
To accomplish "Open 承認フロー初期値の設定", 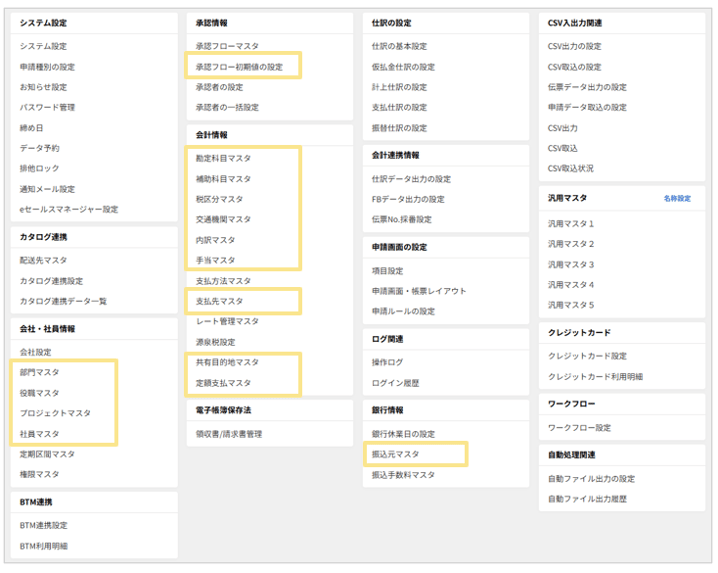I will pos(239,67).
